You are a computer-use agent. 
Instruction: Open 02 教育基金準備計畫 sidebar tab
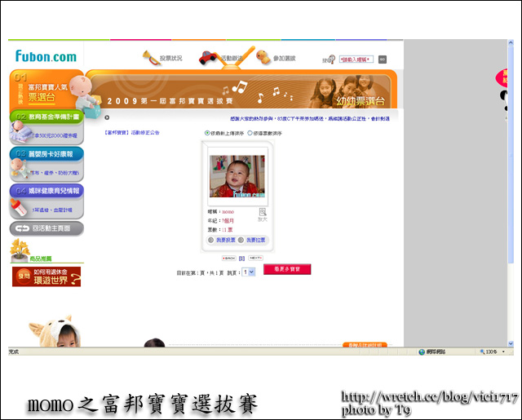click(x=46, y=117)
